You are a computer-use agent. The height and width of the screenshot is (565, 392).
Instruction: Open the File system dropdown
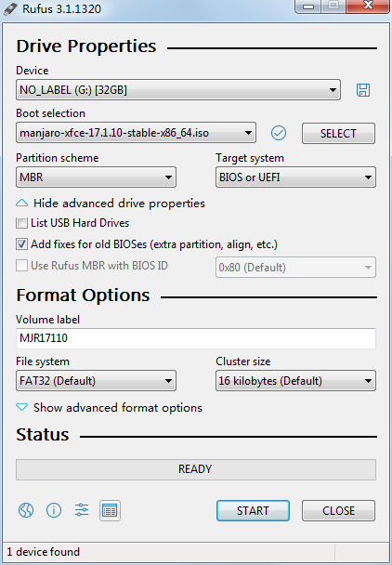[96, 381]
